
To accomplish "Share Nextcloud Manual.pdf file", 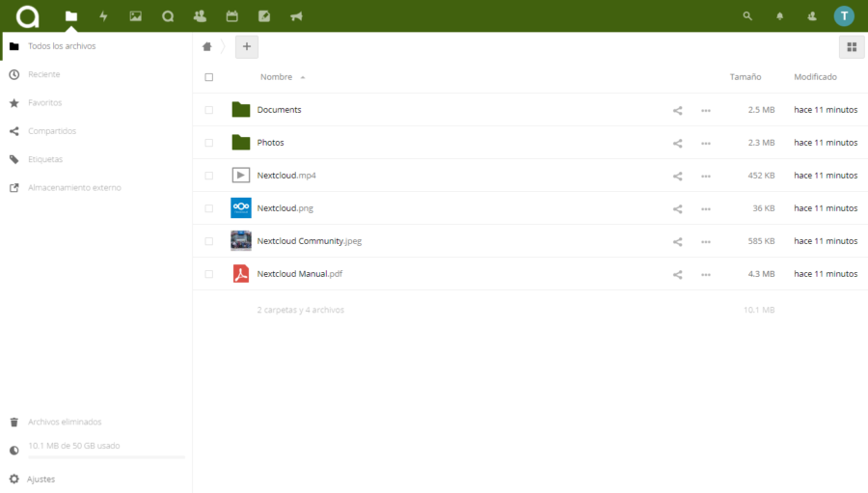I will click(x=678, y=274).
